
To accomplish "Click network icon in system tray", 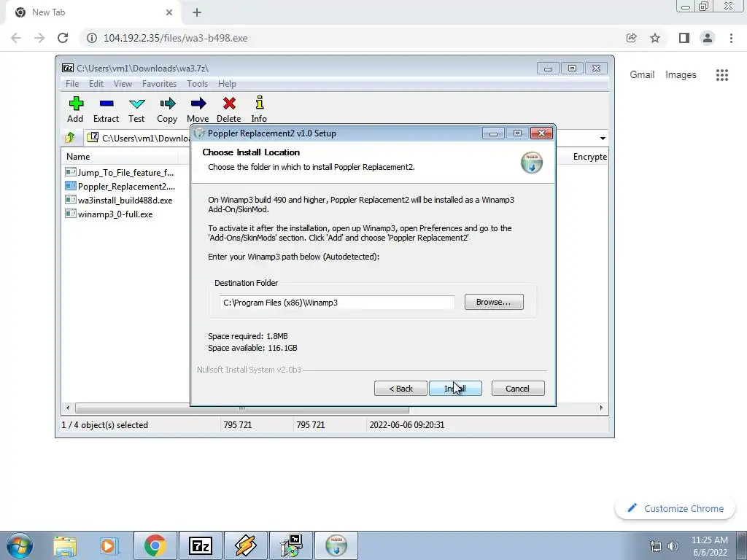I will click(656, 546).
